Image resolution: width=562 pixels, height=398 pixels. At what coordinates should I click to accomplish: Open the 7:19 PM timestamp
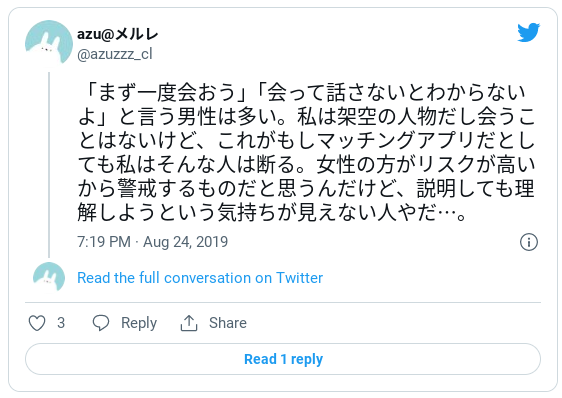pos(104,242)
